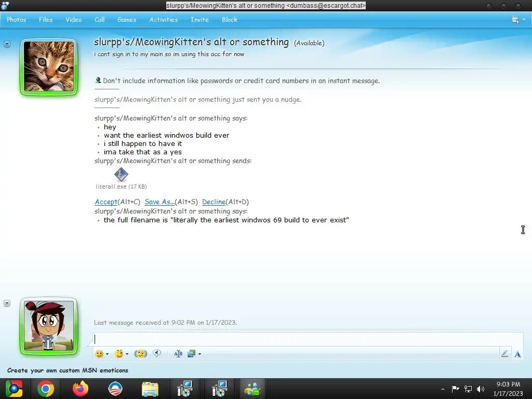Open File Explorer from taskbar
Viewport: 532px width, 399px height.
click(x=150, y=389)
